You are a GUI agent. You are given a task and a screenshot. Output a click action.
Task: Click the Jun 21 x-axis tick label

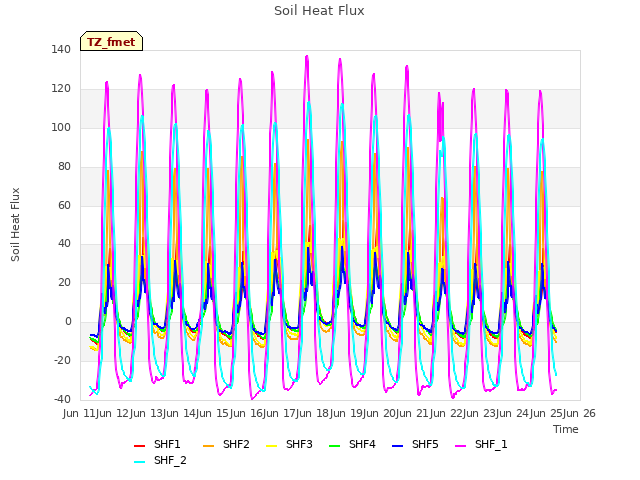[x=414, y=413]
